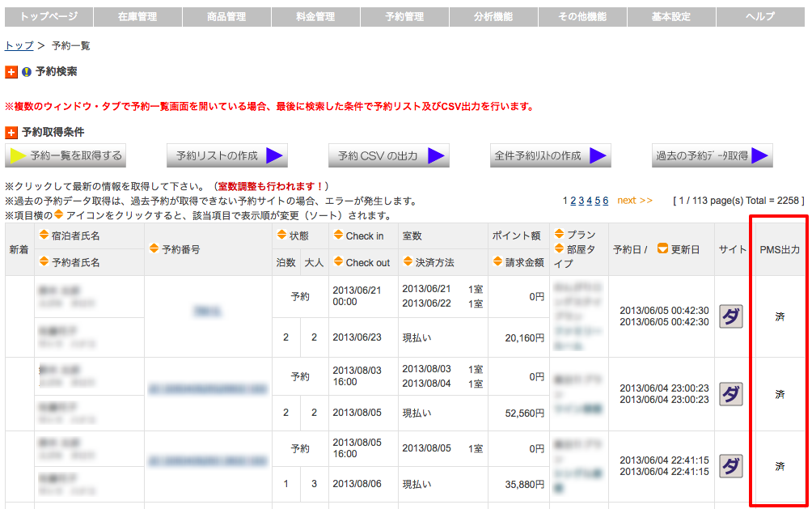812x509 pixels.
Task: Click site icon in 20,160円 reservation row
Action: 730,316
